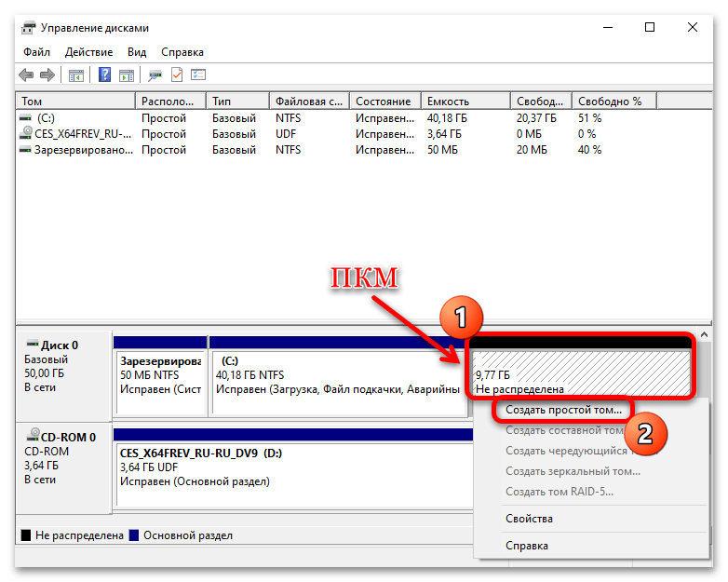728x582 pixels.
Task: Click the checklist settings toolbar icon
Action: coord(198,74)
